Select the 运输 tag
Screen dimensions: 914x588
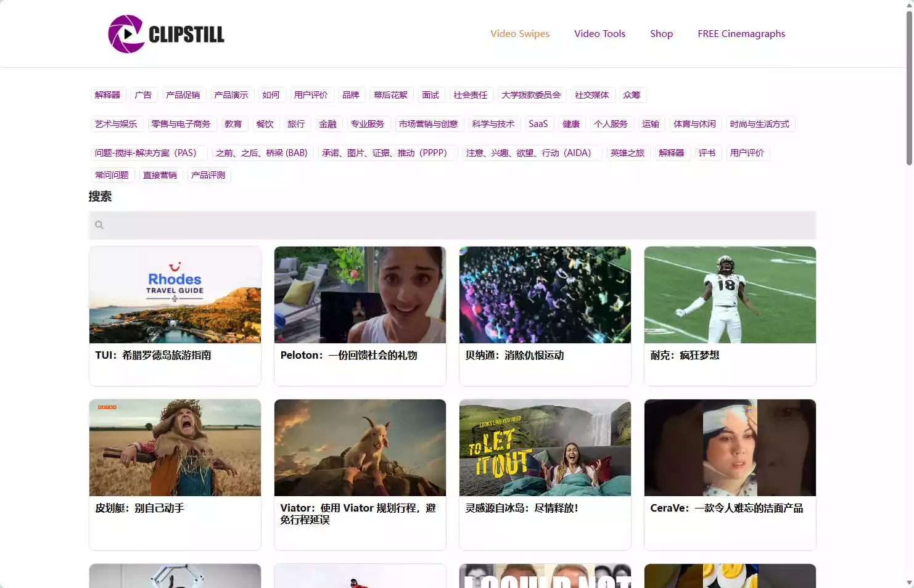[651, 124]
